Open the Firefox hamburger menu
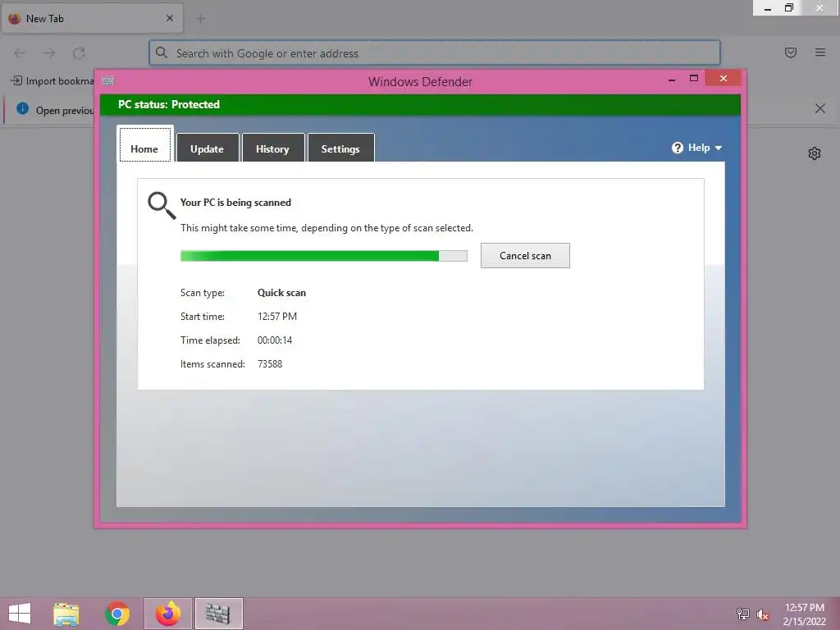This screenshot has height=630, width=840. click(820, 52)
